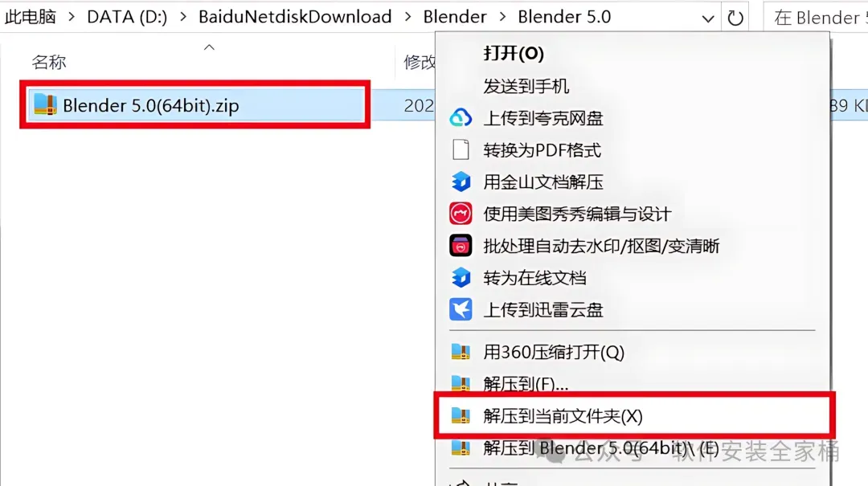868x486 pixels.
Task: Choose 发送到手机 menu entry
Action: point(526,86)
